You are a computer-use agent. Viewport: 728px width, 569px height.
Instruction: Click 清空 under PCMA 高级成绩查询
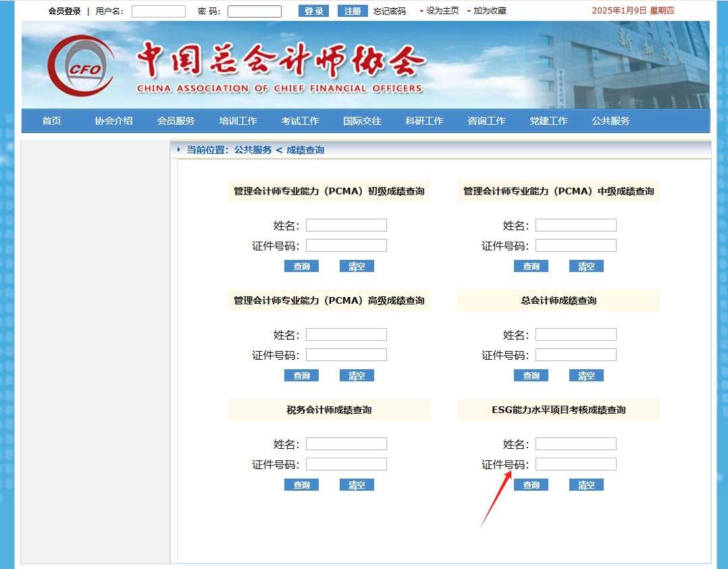(357, 375)
